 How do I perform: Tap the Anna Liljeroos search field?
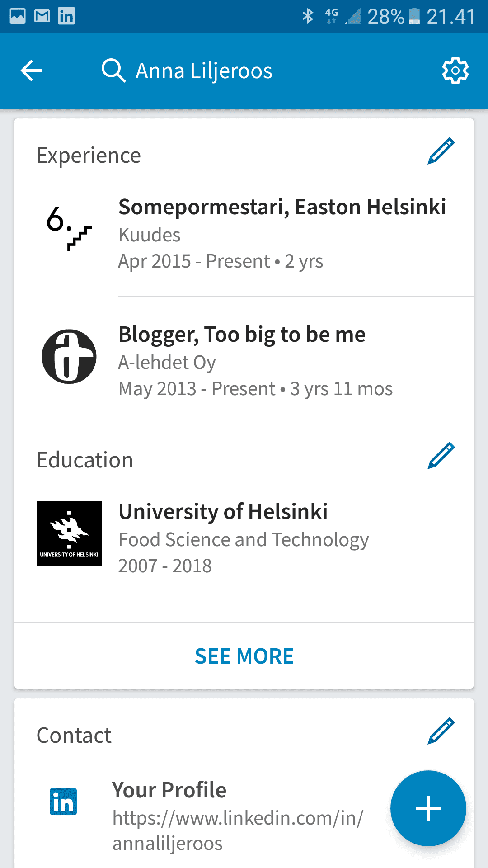pos(204,71)
